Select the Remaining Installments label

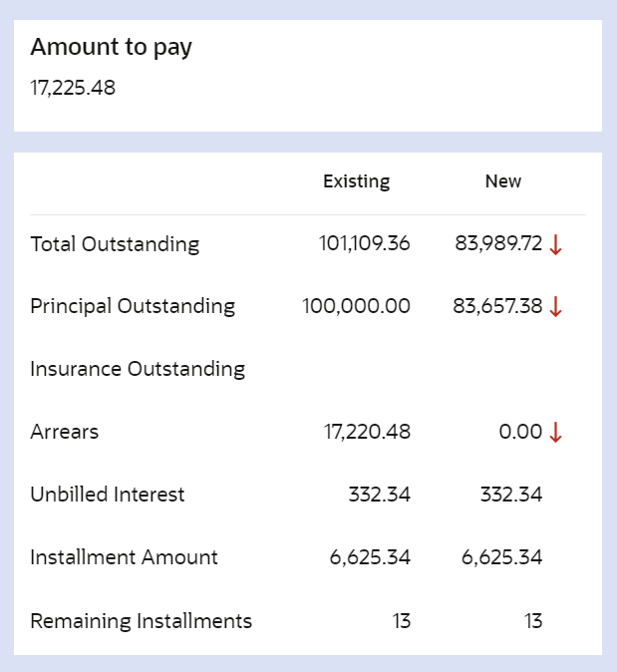141,621
